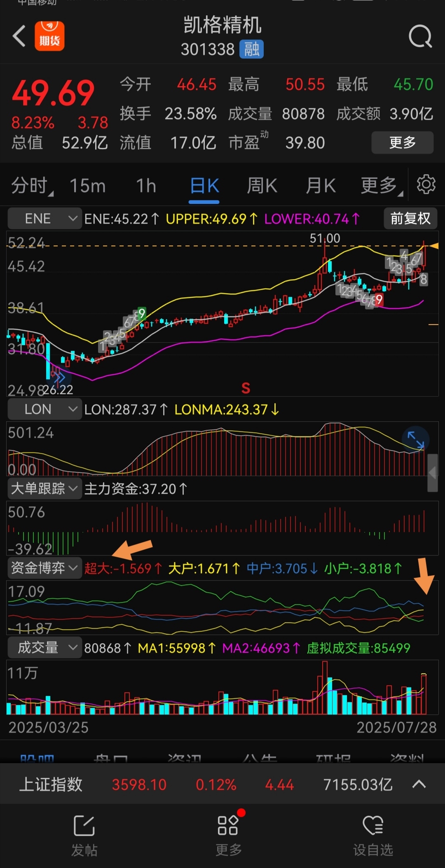Image resolution: width=445 pixels, height=868 pixels.
Task: Select the 日K daily candlestick tab
Action: 204,186
